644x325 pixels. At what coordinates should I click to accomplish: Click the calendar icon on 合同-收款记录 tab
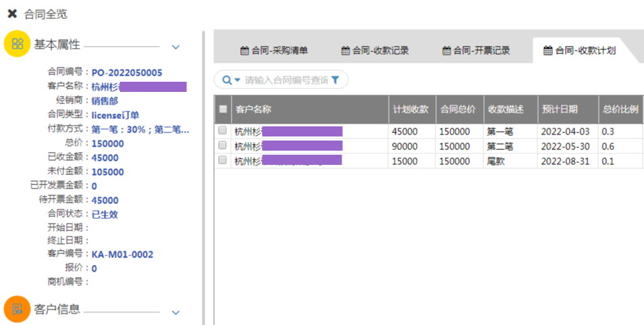pos(346,50)
